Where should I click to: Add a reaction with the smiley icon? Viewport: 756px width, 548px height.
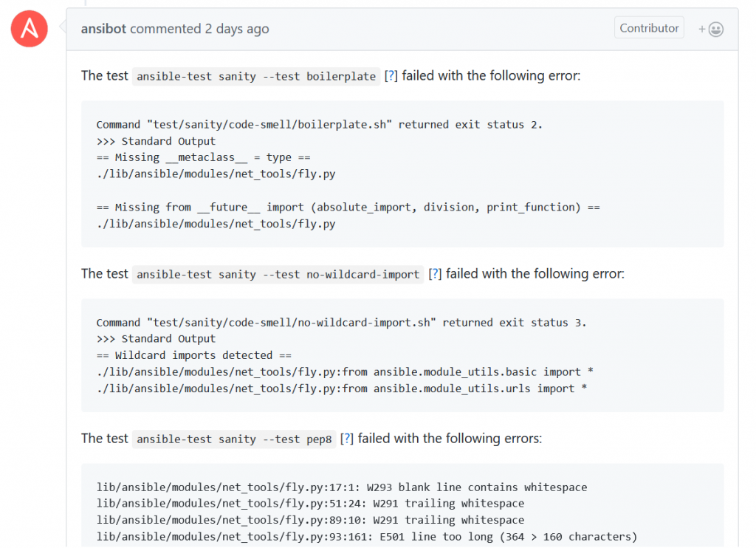[x=711, y=30]
